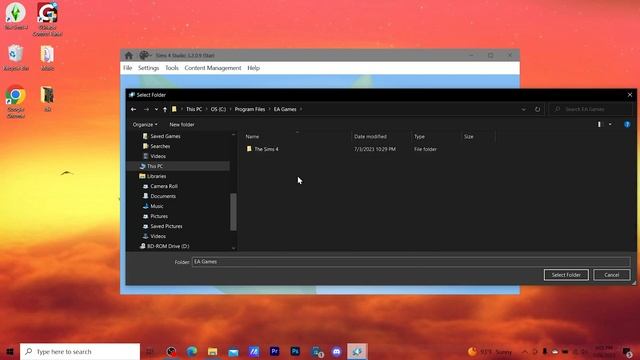640x360 pixels.
Task: Click the navigation pane scroll down arrow
Action: [233, 247]
